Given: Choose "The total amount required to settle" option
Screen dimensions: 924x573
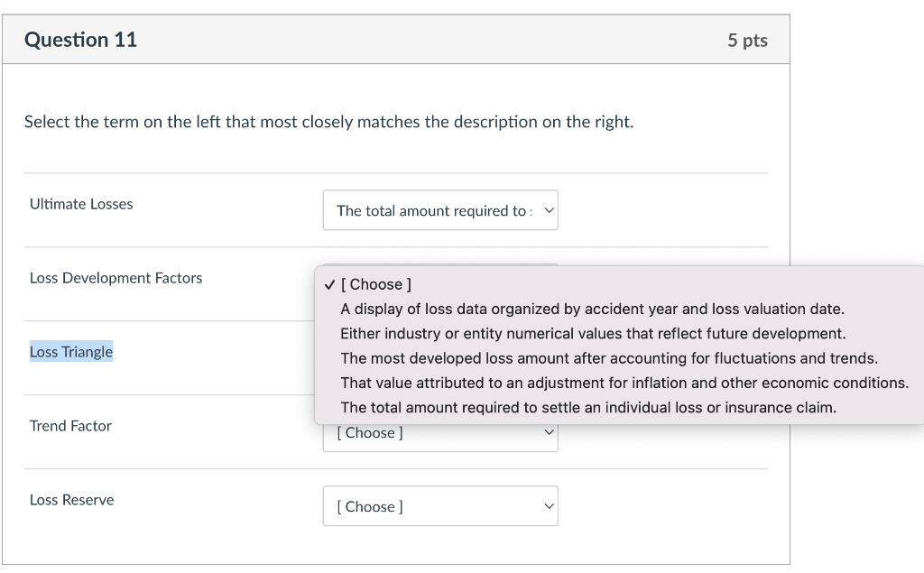Looking at the screenshot, I should pos(588,407).
